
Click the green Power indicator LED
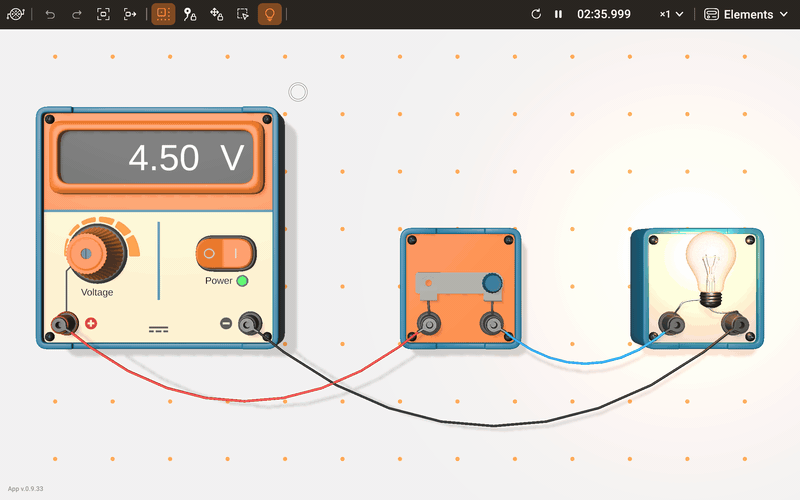pos(242,281)
